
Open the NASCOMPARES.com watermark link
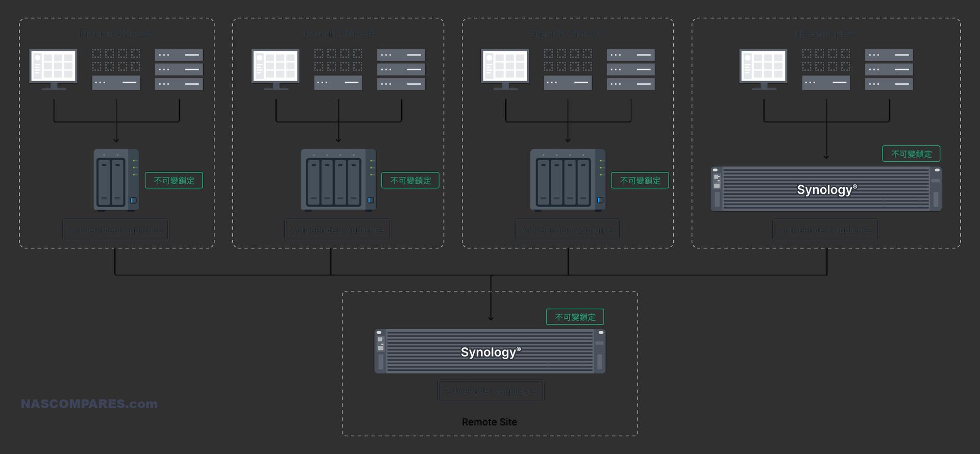coord(89,403)
